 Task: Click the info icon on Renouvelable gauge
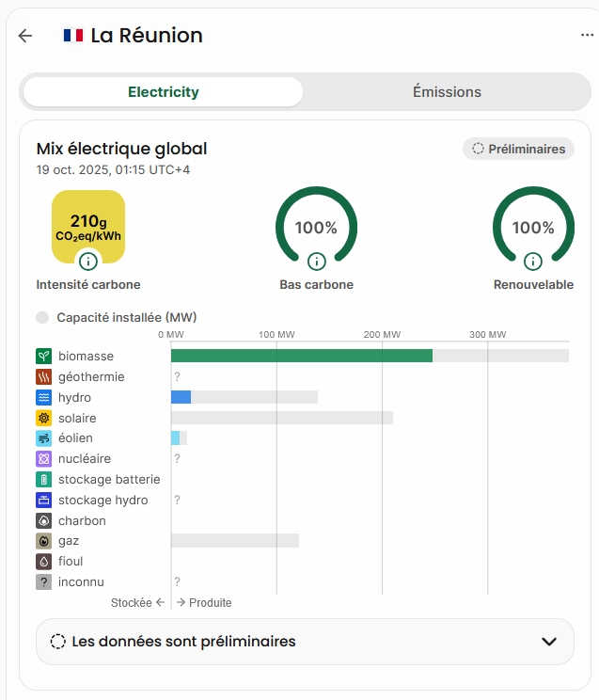pyautogui.click(x=533, y=261)
